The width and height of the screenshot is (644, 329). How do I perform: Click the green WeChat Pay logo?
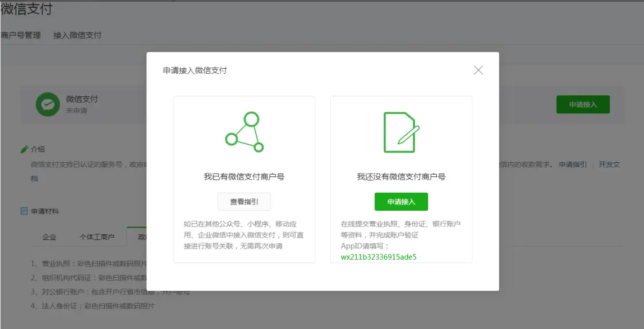[x=48, y=104]
